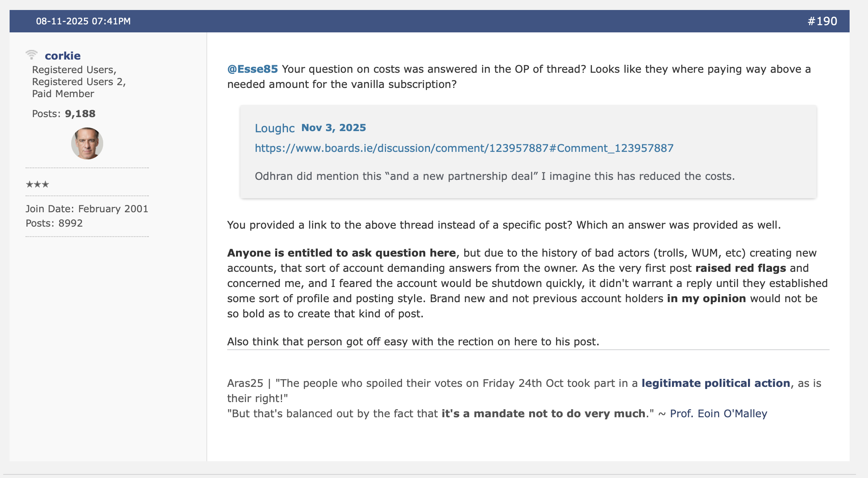This screenshot has width=868, height=478.
Task: Click the Posts: 9,188 count
Action: pos(64,114)
